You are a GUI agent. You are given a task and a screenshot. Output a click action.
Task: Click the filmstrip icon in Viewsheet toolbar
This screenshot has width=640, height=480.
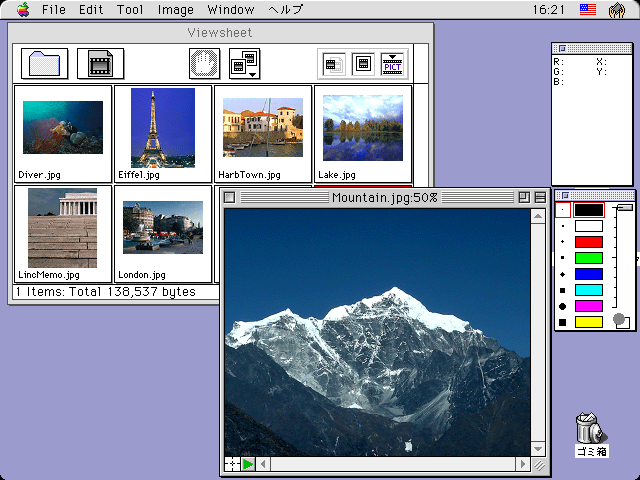100,64
